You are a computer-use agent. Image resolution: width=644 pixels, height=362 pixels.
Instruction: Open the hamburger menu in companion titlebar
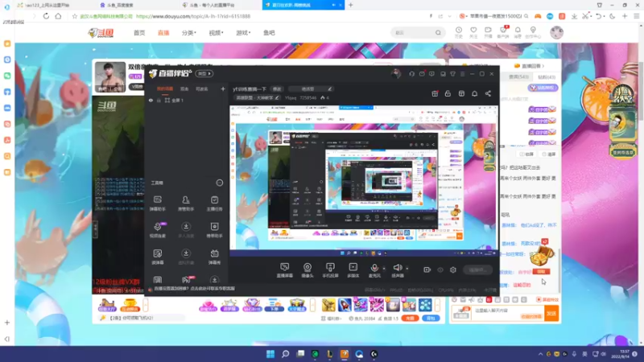tap(462, 74)
